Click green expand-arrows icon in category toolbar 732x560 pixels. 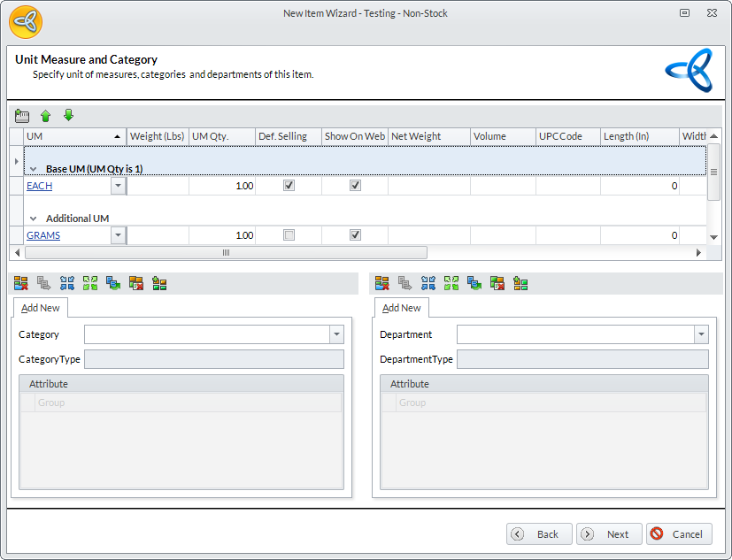click(90, 283)
